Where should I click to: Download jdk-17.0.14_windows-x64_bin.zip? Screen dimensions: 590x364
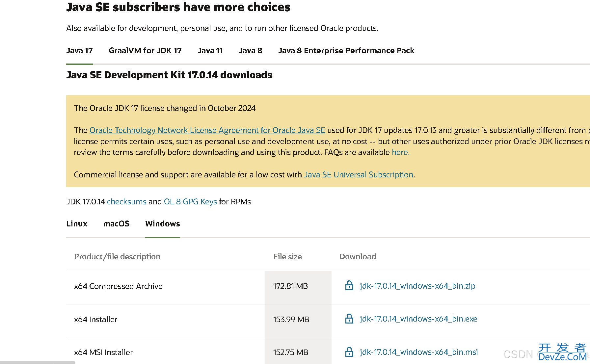417,286
